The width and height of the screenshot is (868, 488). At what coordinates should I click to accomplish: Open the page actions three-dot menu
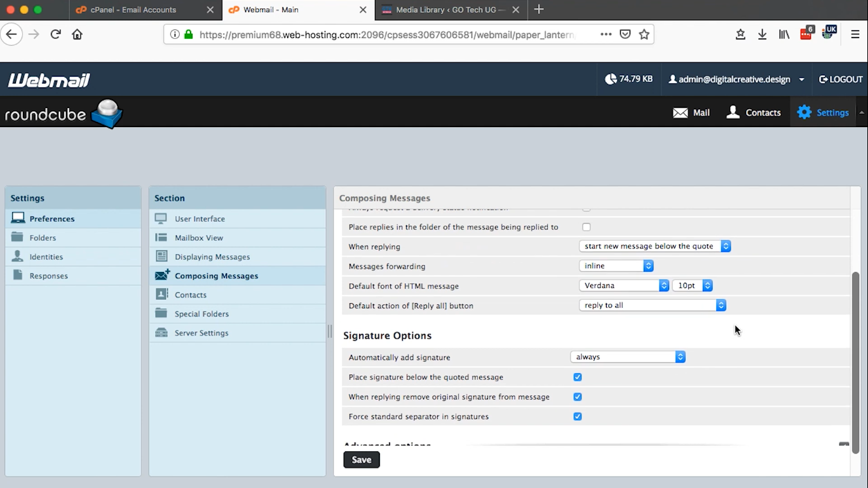(606, 34)
